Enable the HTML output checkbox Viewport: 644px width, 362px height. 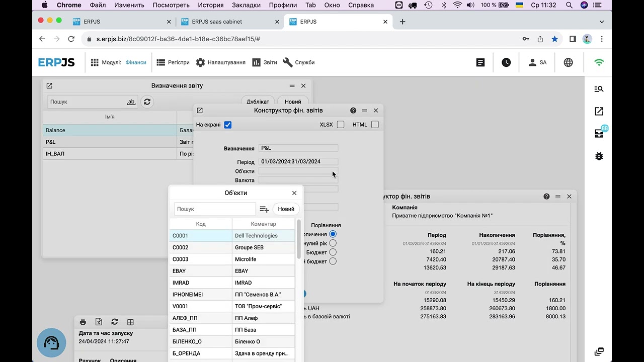tap(375, 125)
